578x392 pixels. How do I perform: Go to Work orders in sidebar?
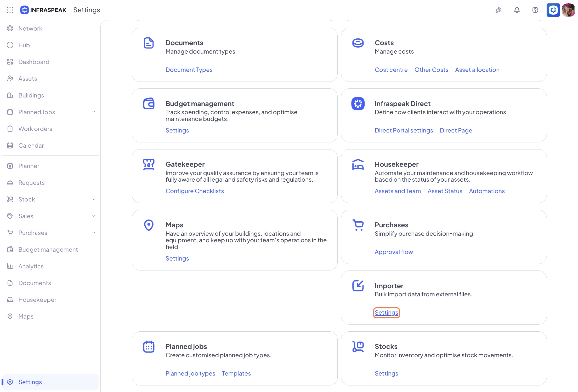(x=35, y=129)
